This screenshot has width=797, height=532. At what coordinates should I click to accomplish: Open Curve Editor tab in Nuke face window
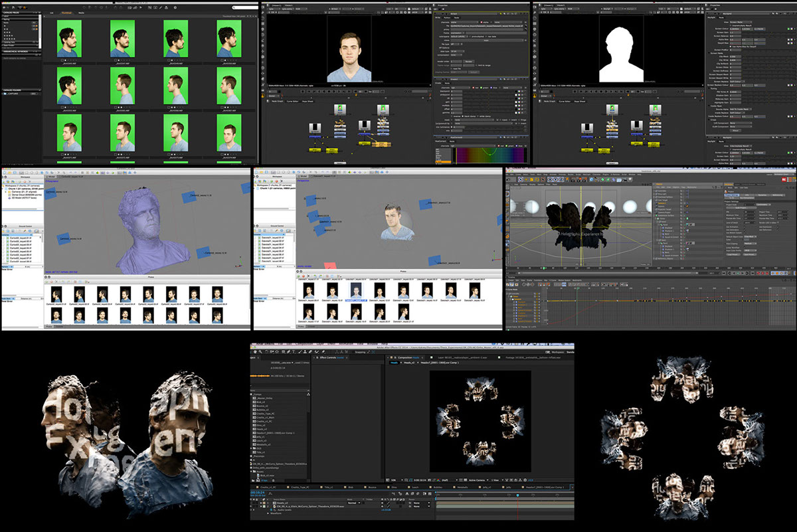(292, 102)
